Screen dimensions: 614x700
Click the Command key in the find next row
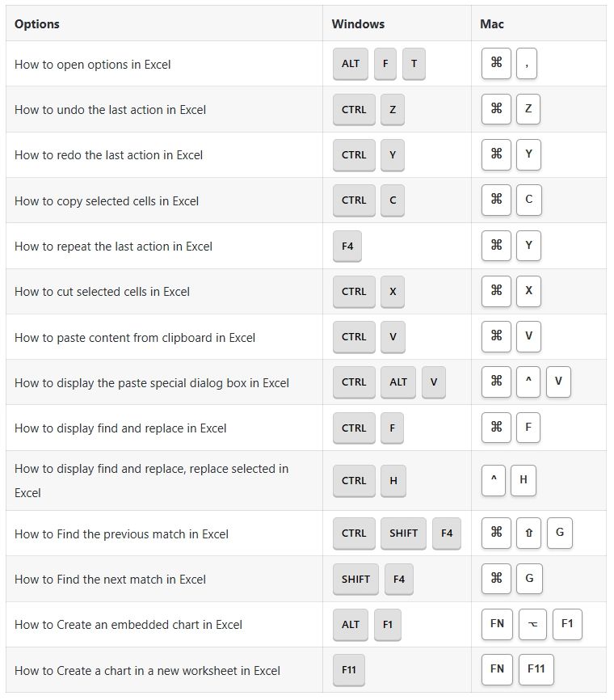coord(496,579)
